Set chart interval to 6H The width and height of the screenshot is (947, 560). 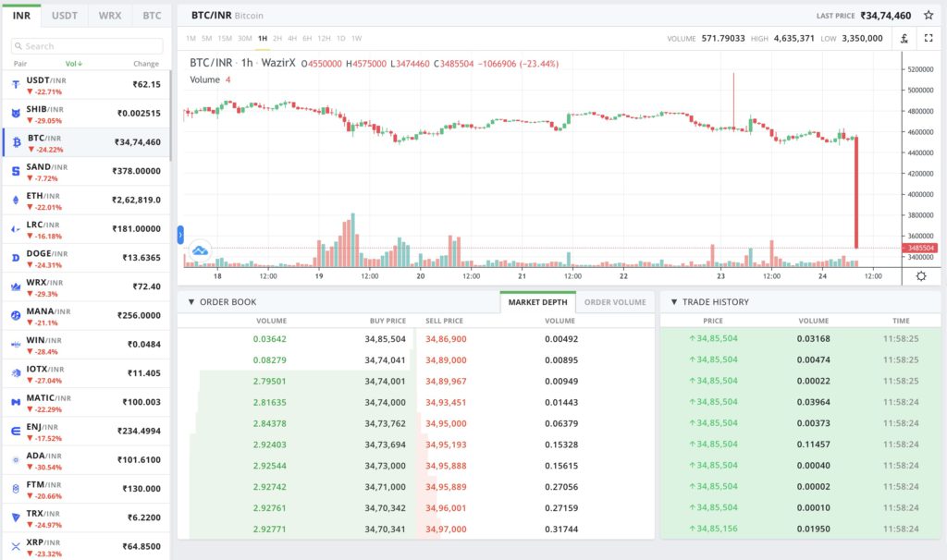tap(307, 39)
